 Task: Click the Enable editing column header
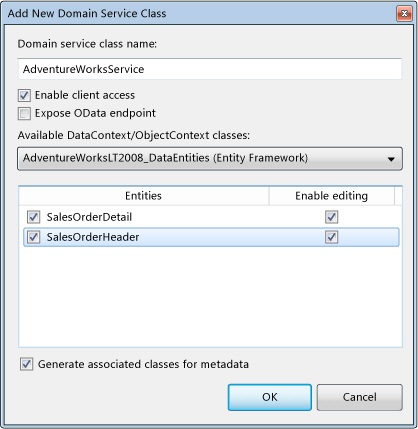coord(331,196)
